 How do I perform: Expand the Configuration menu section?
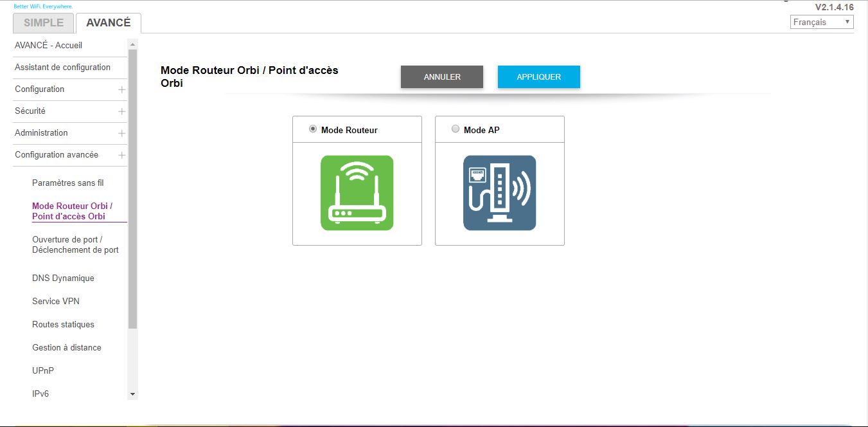pyautogui.click(x=121, y=89)
